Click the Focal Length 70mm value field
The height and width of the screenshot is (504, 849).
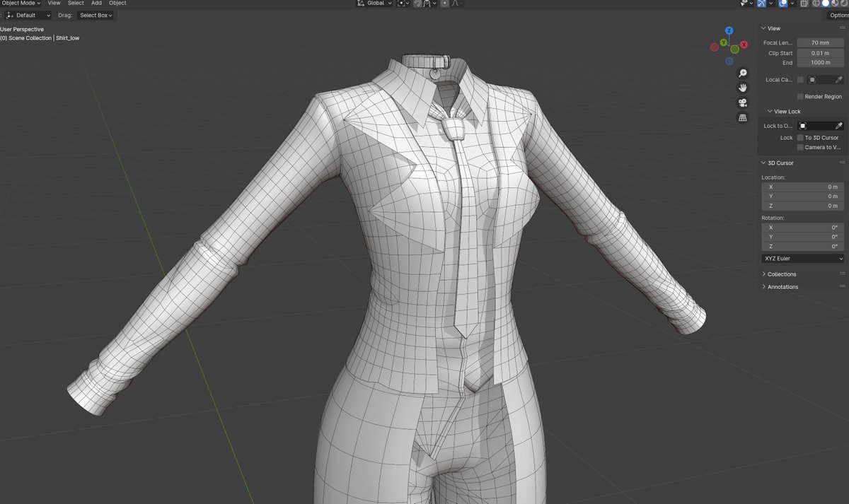tap(819, 42)
